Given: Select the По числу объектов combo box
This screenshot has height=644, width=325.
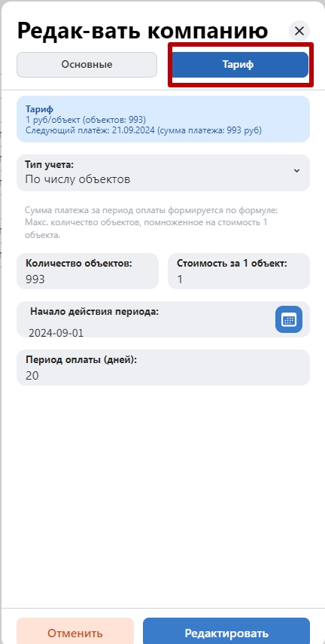Looking at the screenshot, I should (163, 173).
